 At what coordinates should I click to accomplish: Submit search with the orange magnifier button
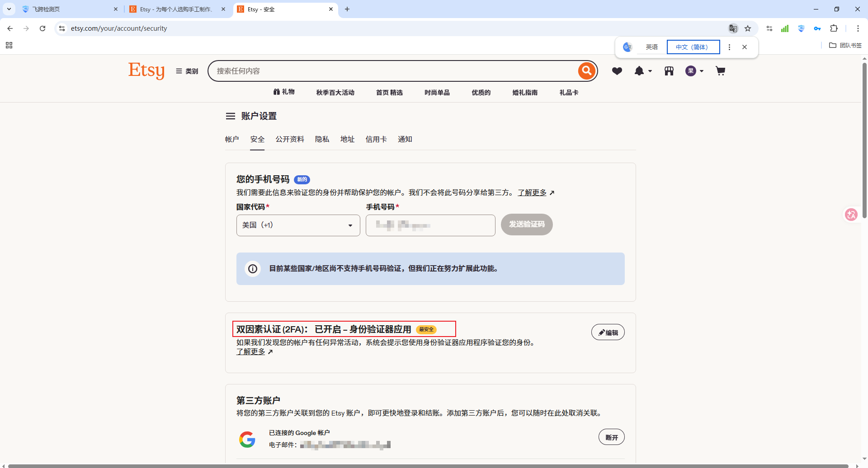coord(586,71)
